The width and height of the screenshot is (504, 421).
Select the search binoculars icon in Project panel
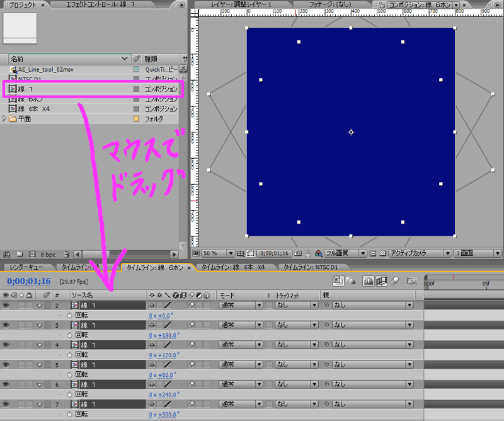pyautogui.click(x=8, y=253)
